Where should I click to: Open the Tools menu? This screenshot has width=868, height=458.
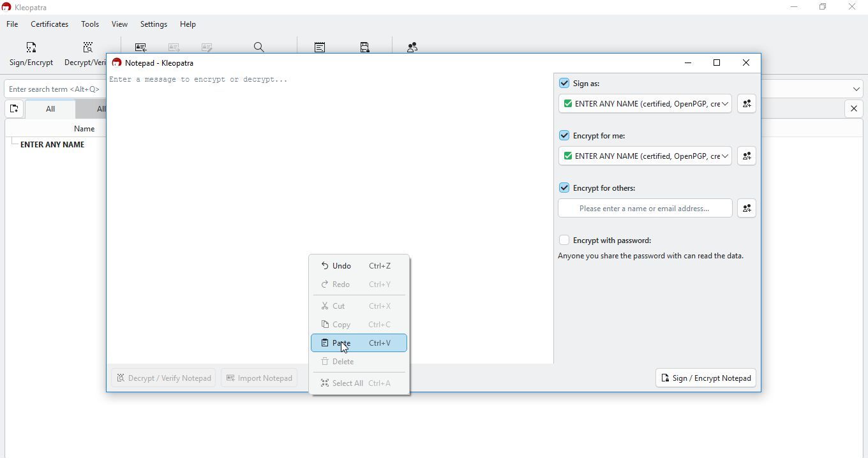90,24
